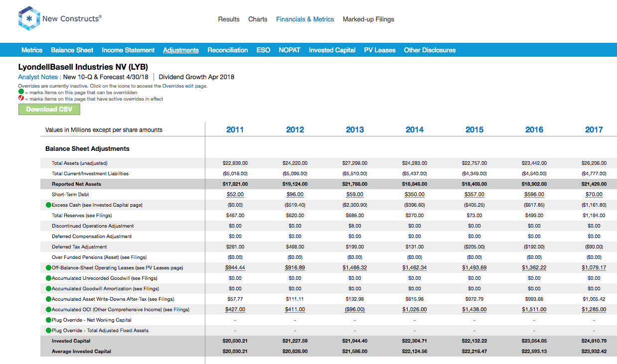The image size is (617, 364).
Task: Click Dividend Growth Apr 2018 text
Action: point(196,77)
